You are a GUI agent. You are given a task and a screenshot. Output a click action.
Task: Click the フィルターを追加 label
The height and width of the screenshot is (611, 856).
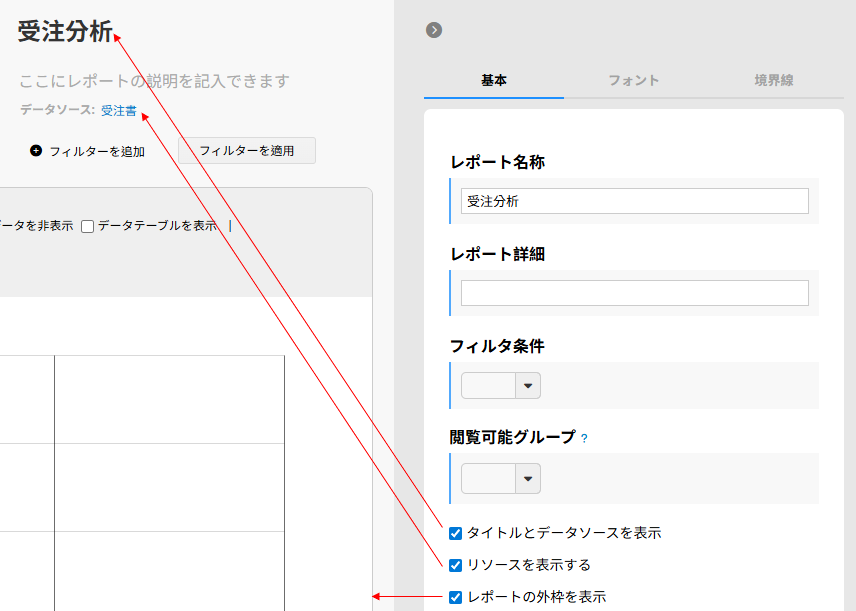[x=97, y=152]
